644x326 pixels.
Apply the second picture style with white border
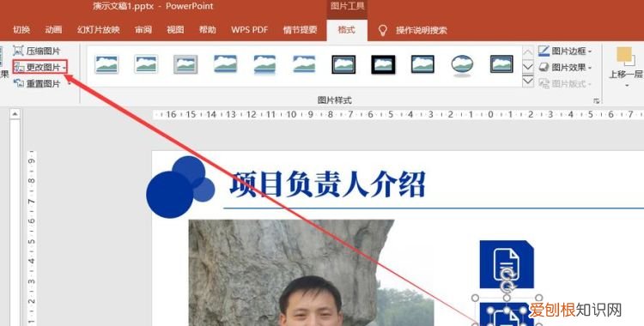146,64
